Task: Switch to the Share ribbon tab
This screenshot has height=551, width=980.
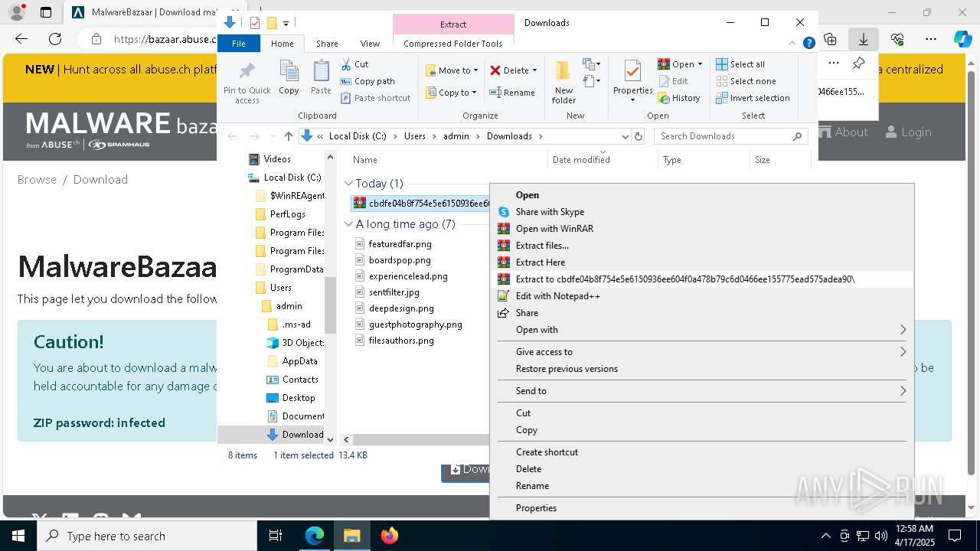Action: pos(327,44)
